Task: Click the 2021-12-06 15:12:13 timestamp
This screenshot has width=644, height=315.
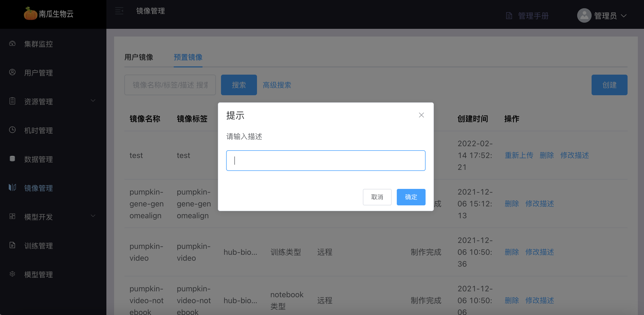Action: [x=475, y=204]
